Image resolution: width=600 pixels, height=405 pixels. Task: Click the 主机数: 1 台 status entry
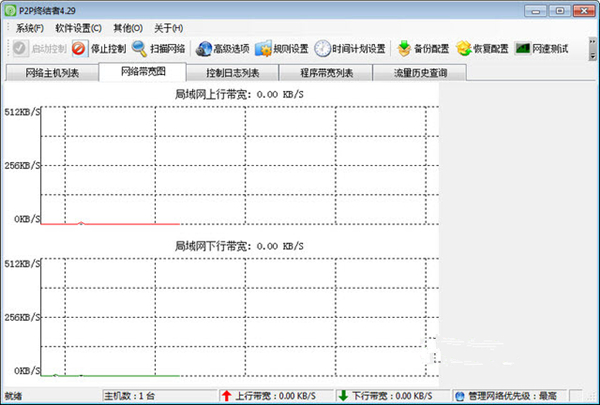click(130, 396)
